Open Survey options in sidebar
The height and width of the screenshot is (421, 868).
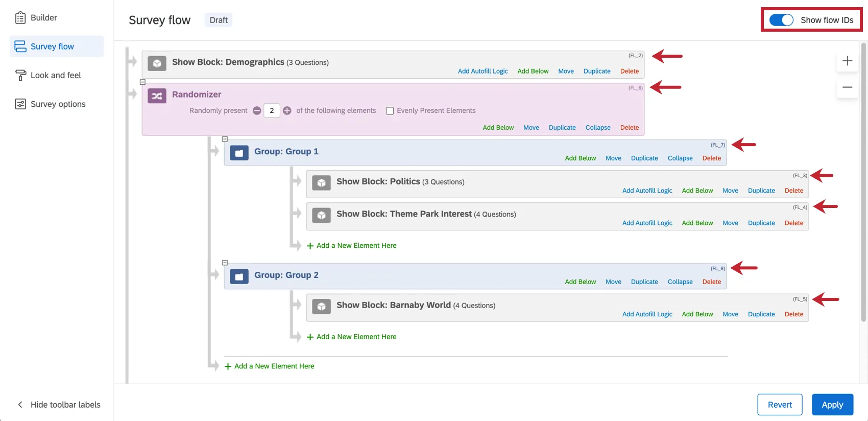pos(58,104)
